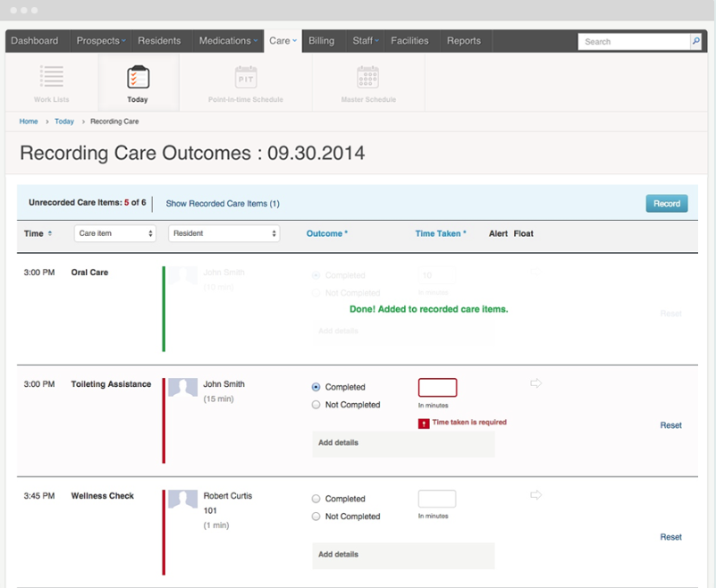Click the float arrow for Wellness Check
Screen dimensions: 716x588
535,495
